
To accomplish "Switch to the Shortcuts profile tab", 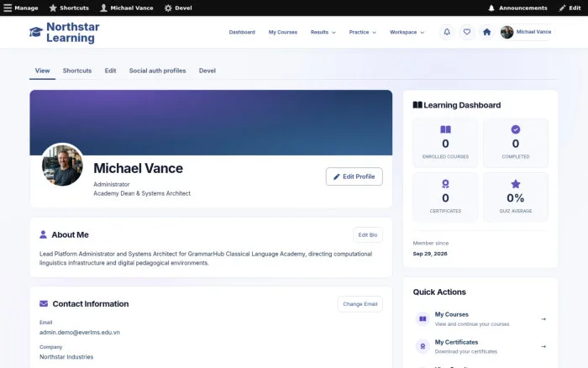I will pyautogui.click(x=77, y=71).
